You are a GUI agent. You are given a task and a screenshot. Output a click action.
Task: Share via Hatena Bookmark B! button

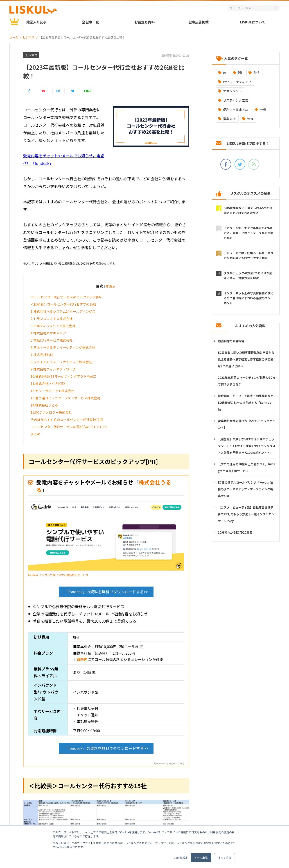click(58, 91)
